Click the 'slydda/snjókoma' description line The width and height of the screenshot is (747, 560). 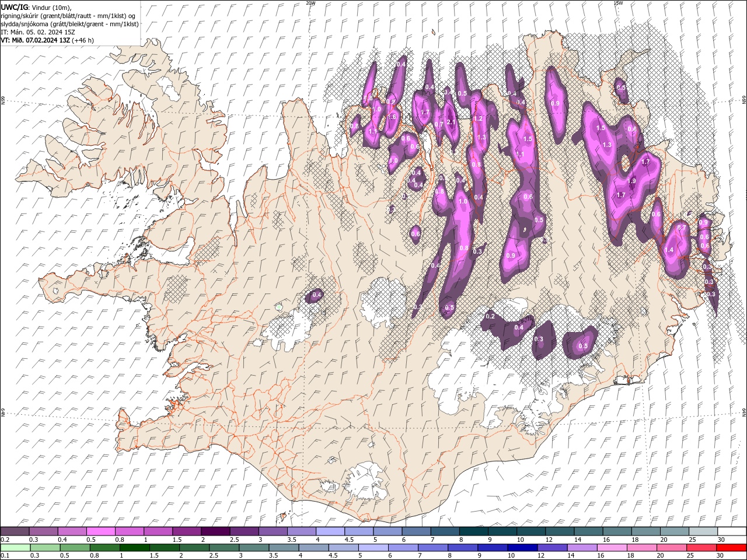click(69, 24)
